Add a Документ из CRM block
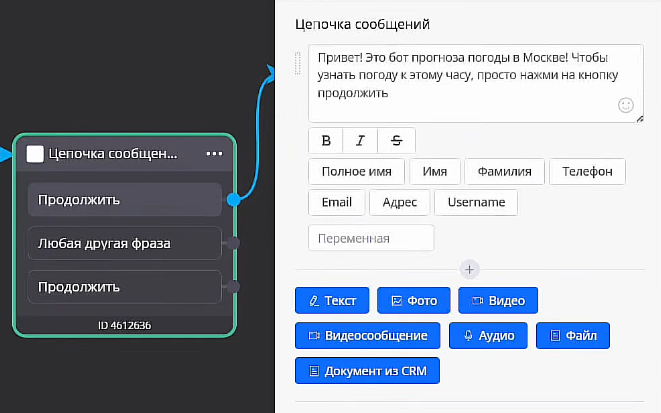The image size is (661, 413). pyautogui.click(x=367, y=370)
